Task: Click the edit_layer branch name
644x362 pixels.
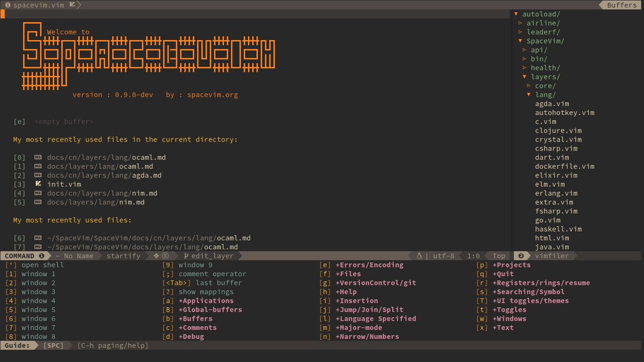Action: pyautogui.click(x=213, y=256)
